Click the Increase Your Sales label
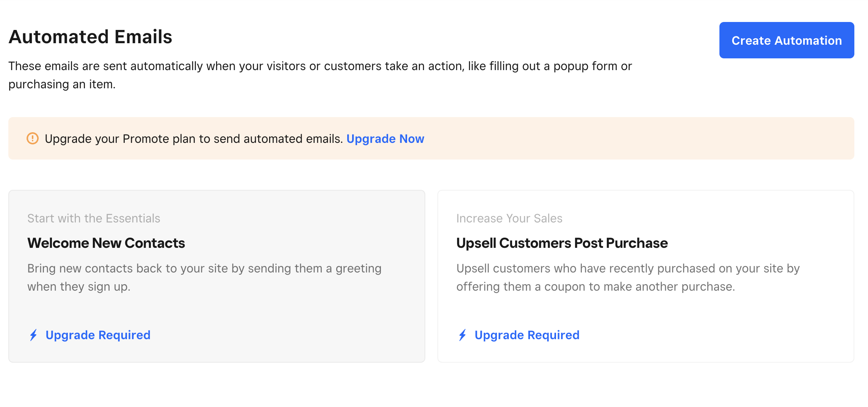The image size is (868, 407). pyautogui.click(x=509, y=218)
